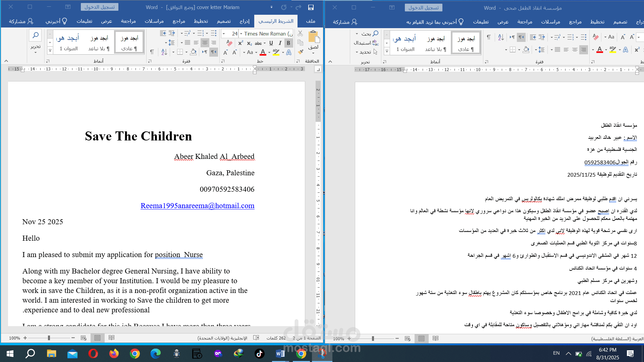
Task: Click numbered list icon in cover letter window
Action: [x=201, y=34]
